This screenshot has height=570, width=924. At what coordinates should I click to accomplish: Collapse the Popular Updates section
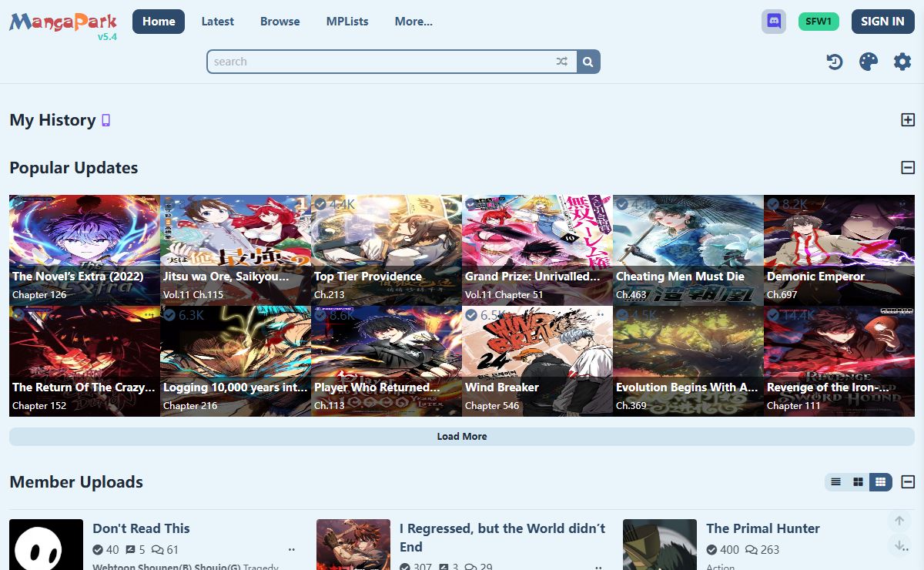coord(908,168)
